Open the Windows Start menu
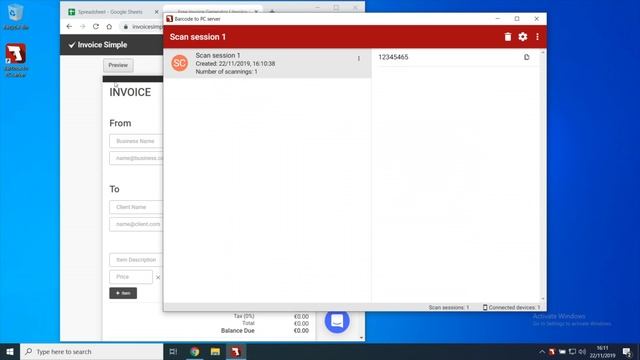Image resolution: width=640 pixels, height=360 pixels. pos(10,351)
